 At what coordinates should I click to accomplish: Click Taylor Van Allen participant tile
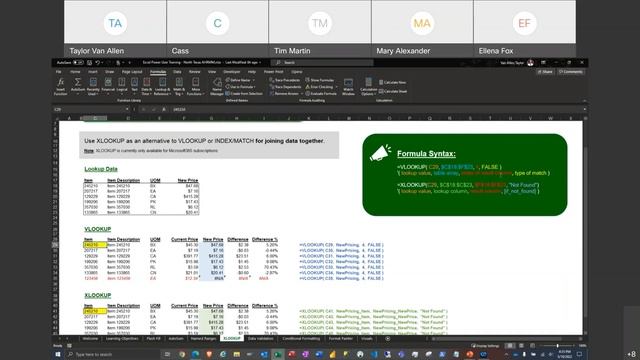pos(115,29)
